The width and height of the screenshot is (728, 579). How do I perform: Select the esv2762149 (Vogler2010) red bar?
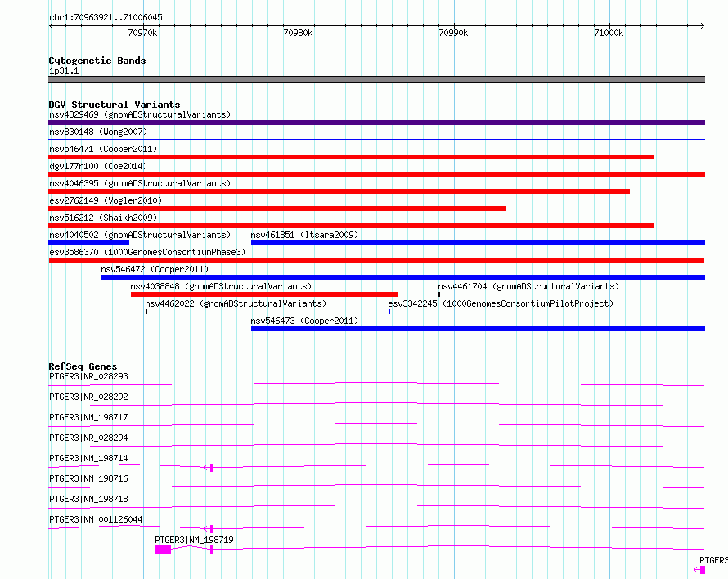click(277, 209)
